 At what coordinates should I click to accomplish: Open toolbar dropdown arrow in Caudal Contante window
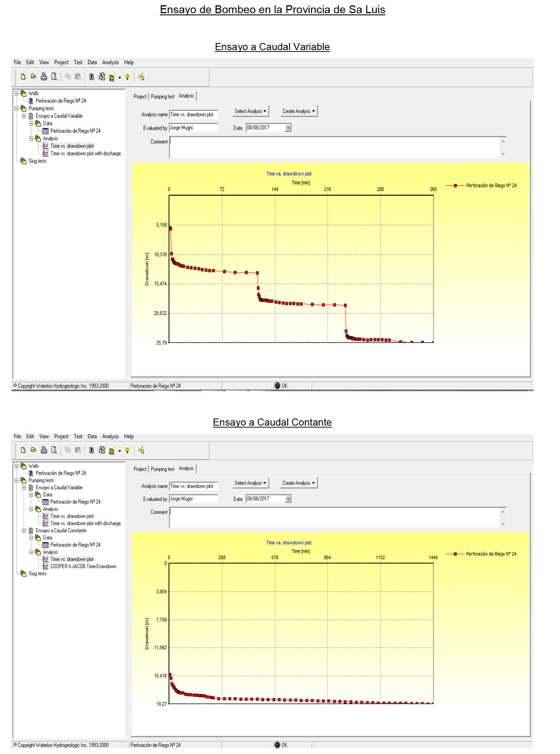(x=120, y=451)
